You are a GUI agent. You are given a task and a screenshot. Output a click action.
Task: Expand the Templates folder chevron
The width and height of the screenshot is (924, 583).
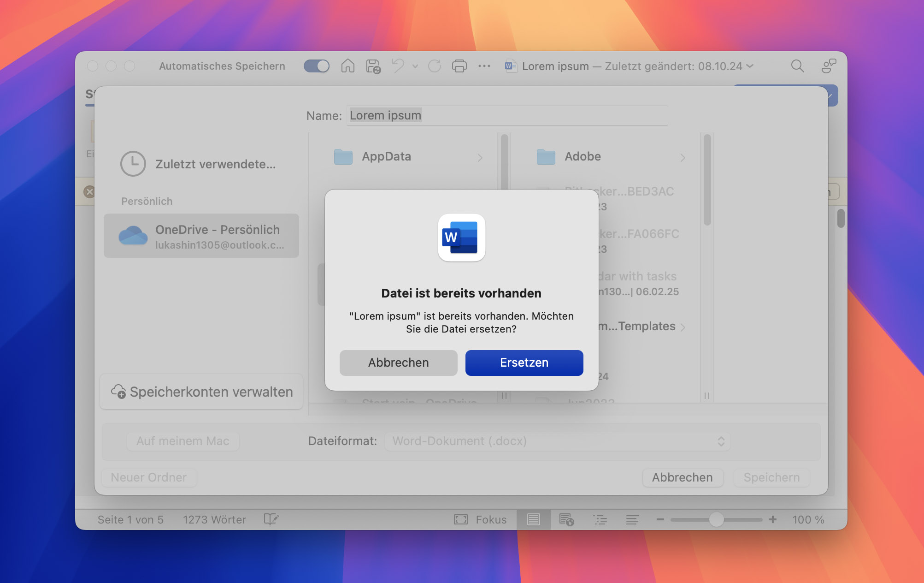683,327
